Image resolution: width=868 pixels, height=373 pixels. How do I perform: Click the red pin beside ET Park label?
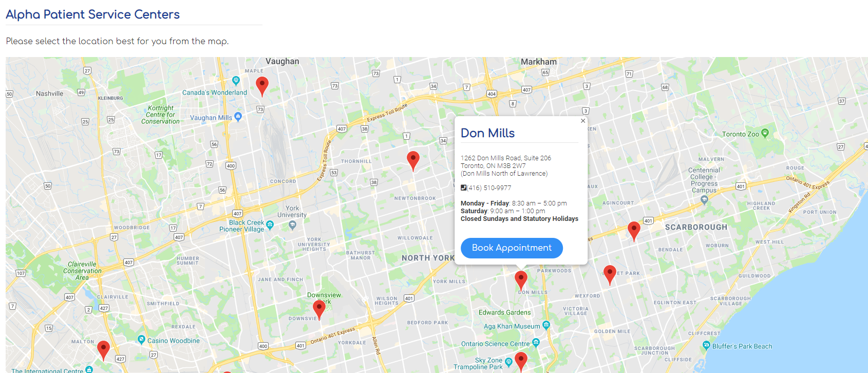point(610,275)
